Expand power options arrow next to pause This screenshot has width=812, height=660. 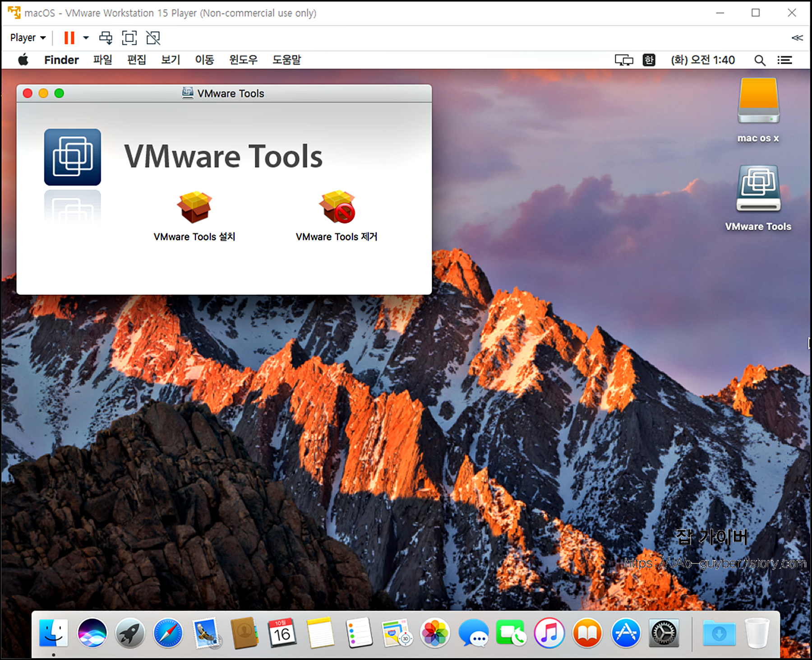[86, 38]
